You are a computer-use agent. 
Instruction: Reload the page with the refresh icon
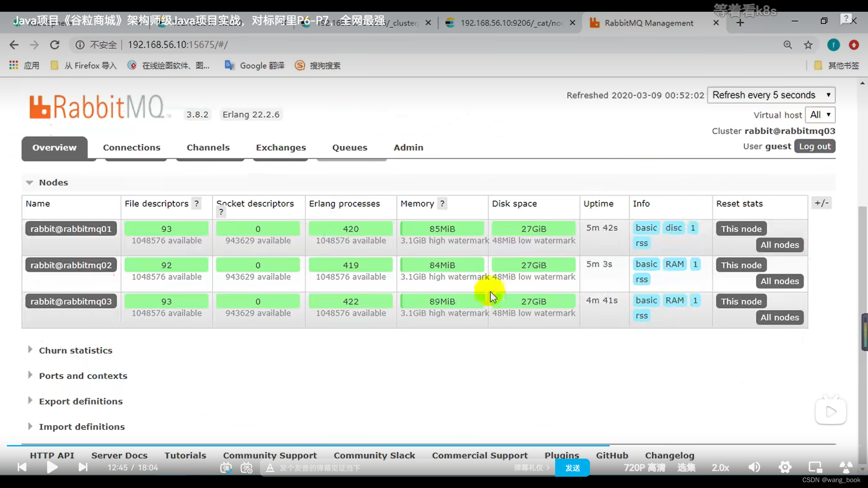click(55, 45)
